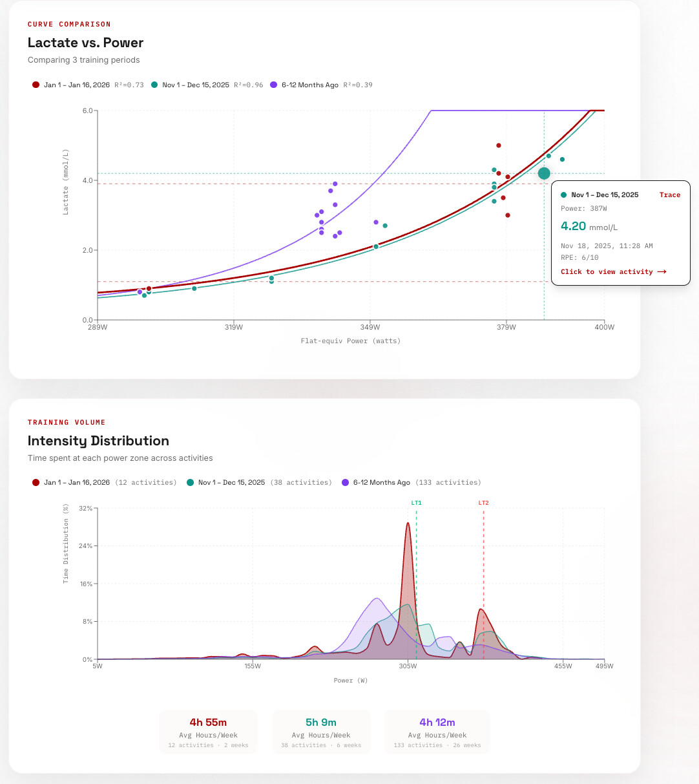
Task: Click the arrow icon after 'Click to view activity'
Action: click(x=662, y=272)
